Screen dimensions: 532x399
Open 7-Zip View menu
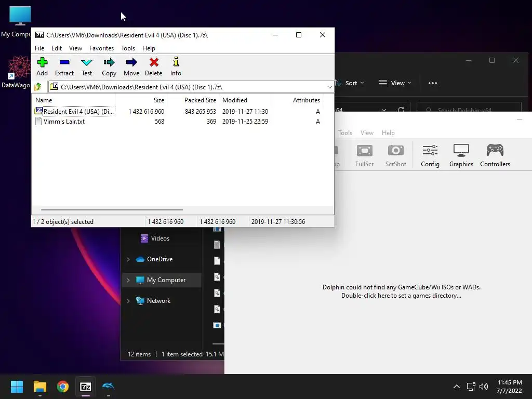point(75,48)
